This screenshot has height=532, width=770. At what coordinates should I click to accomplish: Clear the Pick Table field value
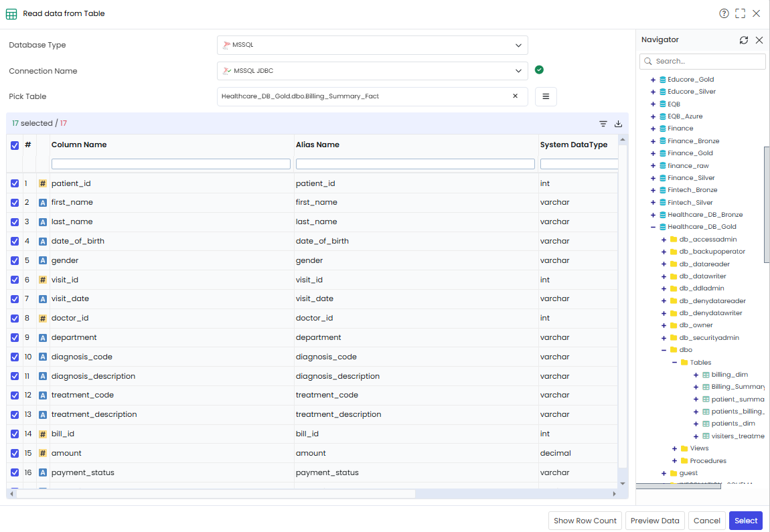click(x=515, y=96)
